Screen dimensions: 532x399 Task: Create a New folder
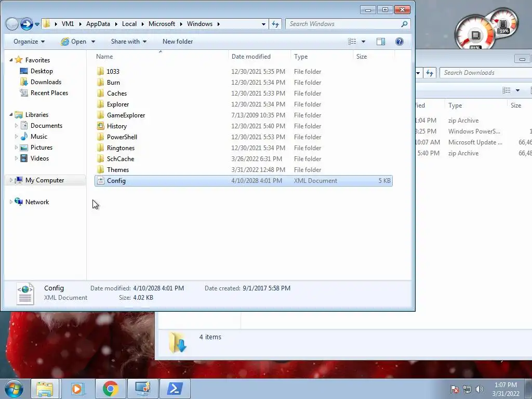(178, 42)
